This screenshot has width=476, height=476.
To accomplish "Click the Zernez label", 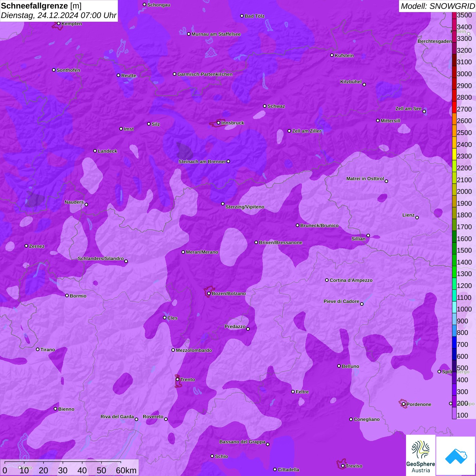I will (x=37, y=246).
